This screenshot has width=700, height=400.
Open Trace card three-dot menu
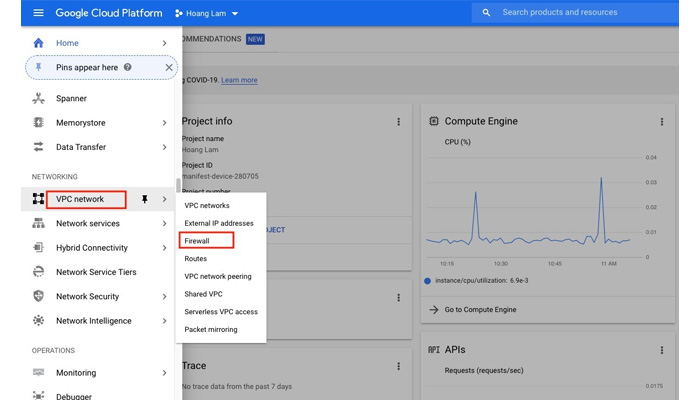[399, 366]
